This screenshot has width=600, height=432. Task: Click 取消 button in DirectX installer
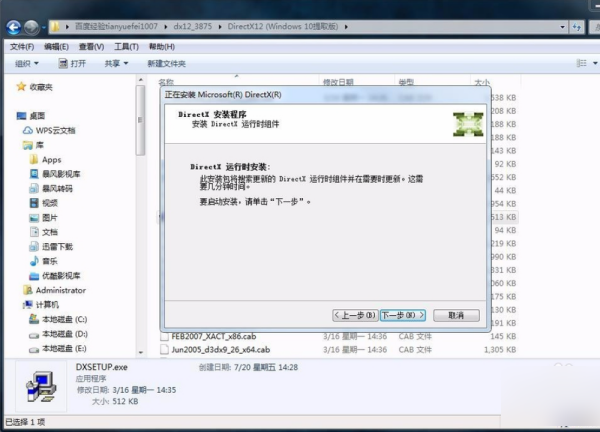(x=456, y=315)
